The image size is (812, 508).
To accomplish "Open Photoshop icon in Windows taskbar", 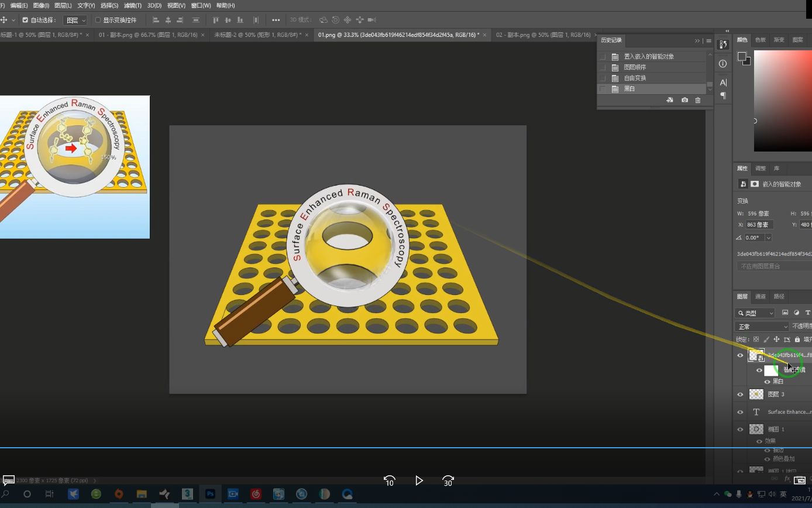I will coord(210,494).
